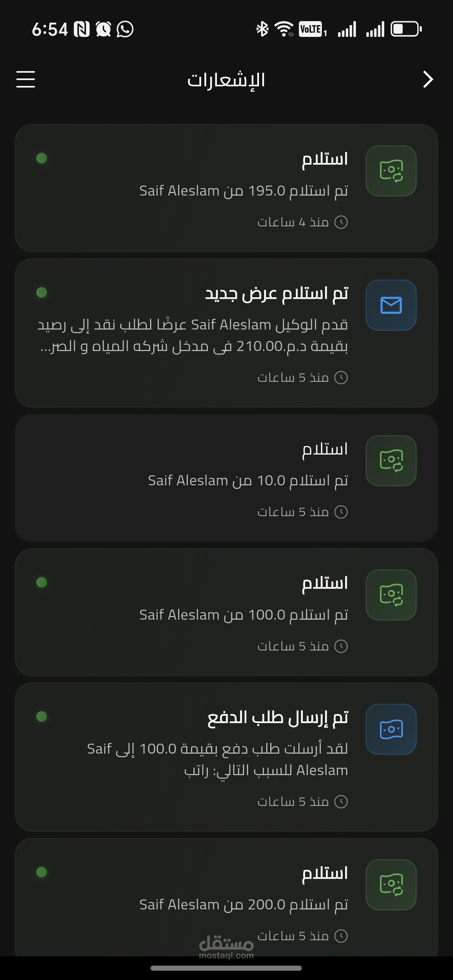Tap unread dot on payment request notification
The image size is (453, 980).
click(x=42, y=716)
